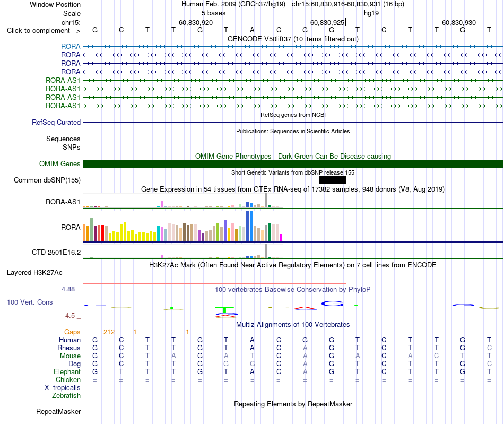Open the CTD-2501E16.2 expression bar chart

click(x=183, y=251)
